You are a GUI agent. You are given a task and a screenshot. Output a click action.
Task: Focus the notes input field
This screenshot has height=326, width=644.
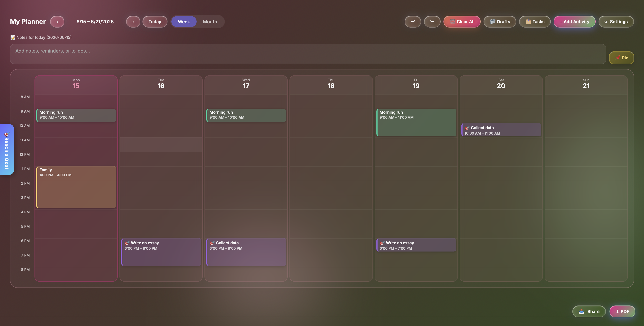(308, 54)
